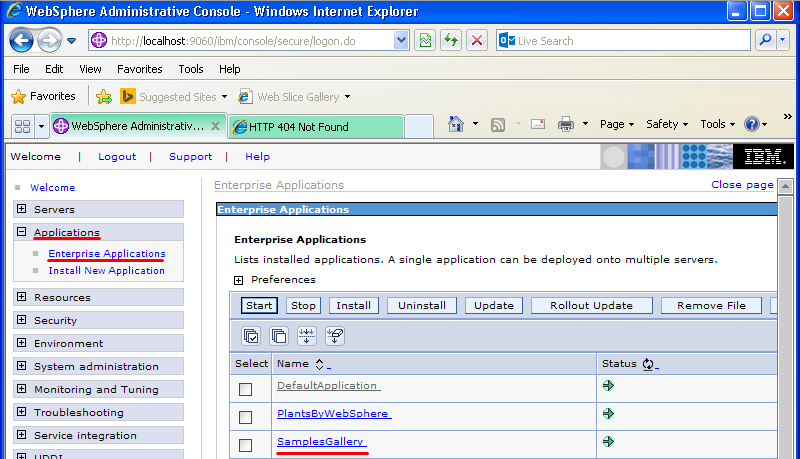Click Add to Favorites Bar star icon
This screenshot has width=800, height=459.
pyautogui.click(x=104, y=96)
